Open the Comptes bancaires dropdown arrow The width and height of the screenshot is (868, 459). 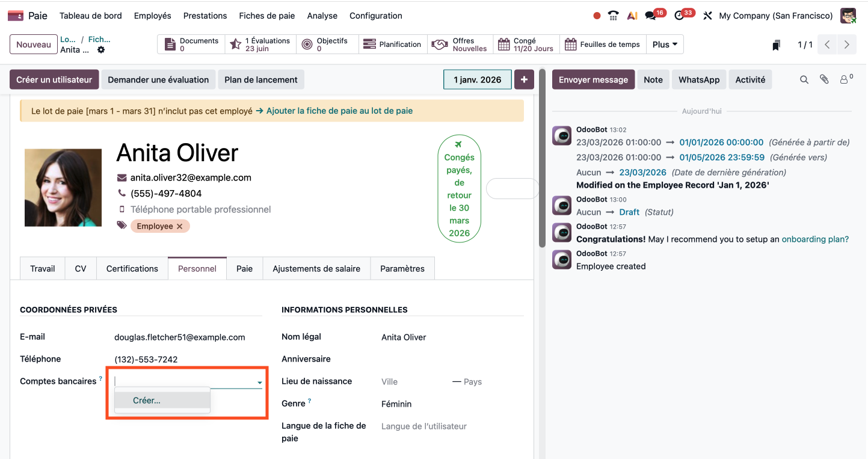click(260, 383)
